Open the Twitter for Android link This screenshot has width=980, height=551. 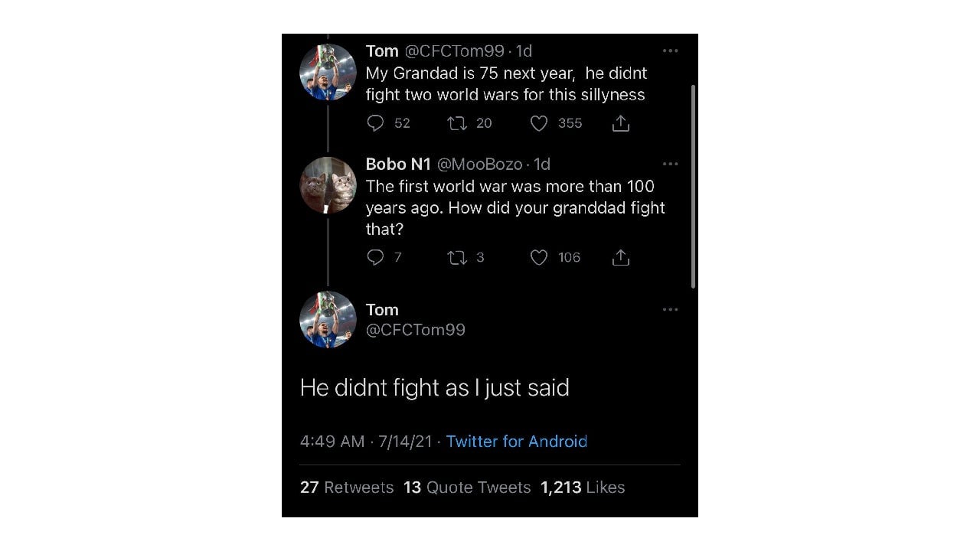pos(516,442)
